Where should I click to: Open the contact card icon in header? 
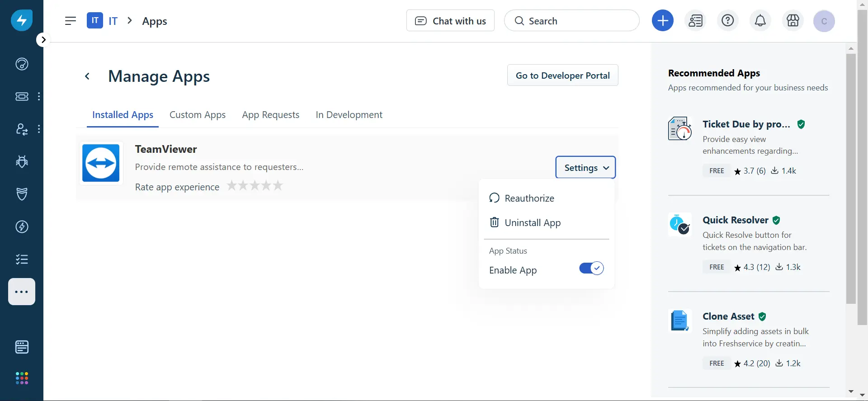695,20
